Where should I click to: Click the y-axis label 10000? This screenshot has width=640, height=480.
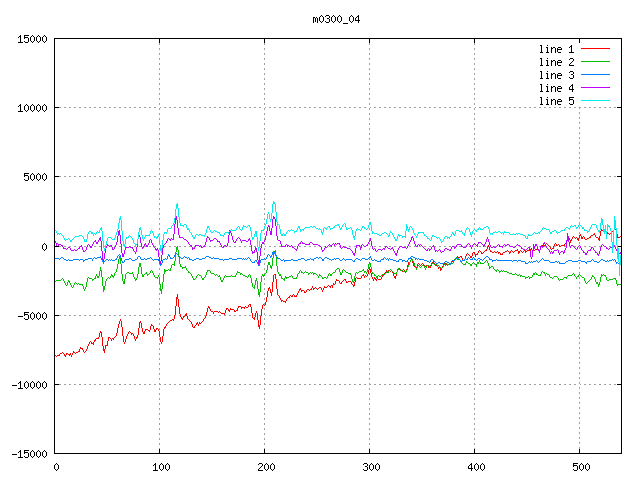(x=32, y=108)
